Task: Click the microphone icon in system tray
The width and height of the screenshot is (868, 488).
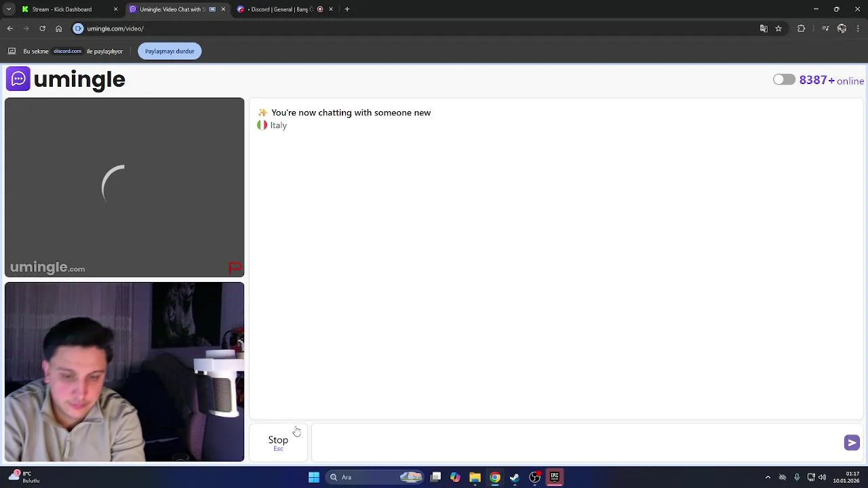Action: click(797, 477)
